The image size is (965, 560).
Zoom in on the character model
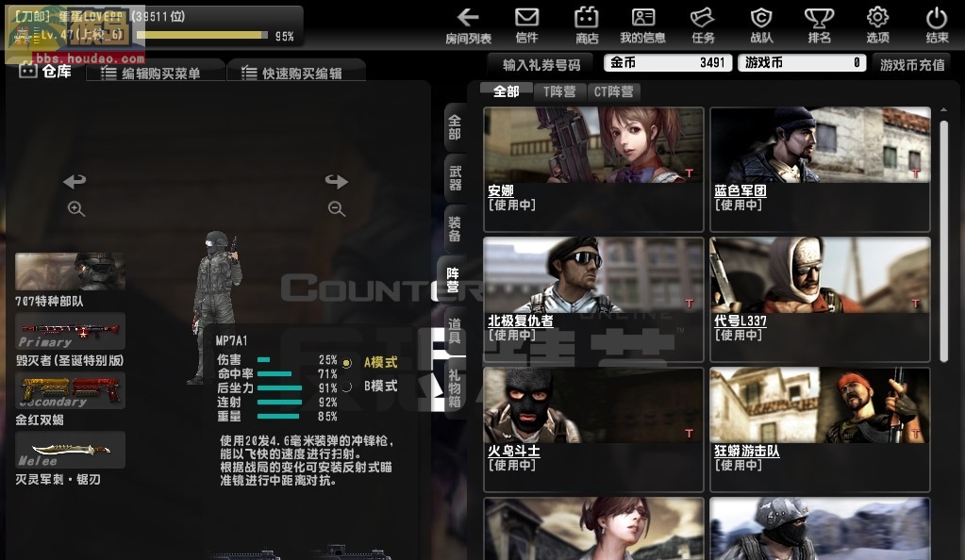(x=76, y=208)
